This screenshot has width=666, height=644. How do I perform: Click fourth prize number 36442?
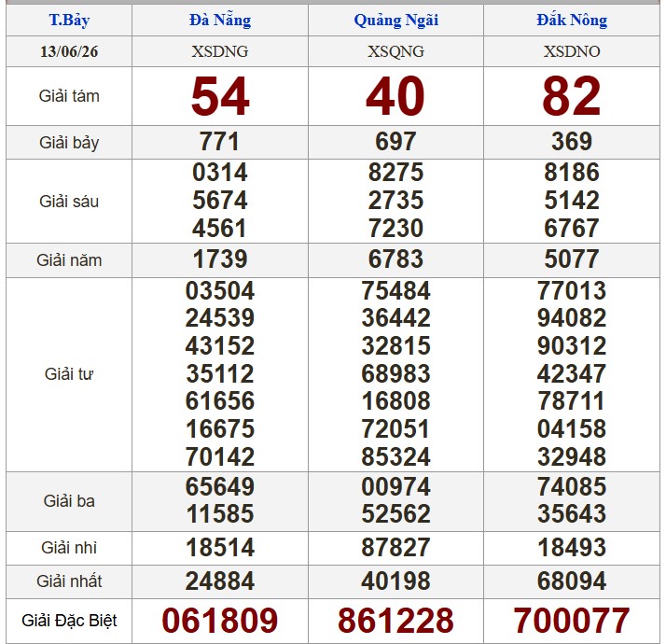click(395, 318)
